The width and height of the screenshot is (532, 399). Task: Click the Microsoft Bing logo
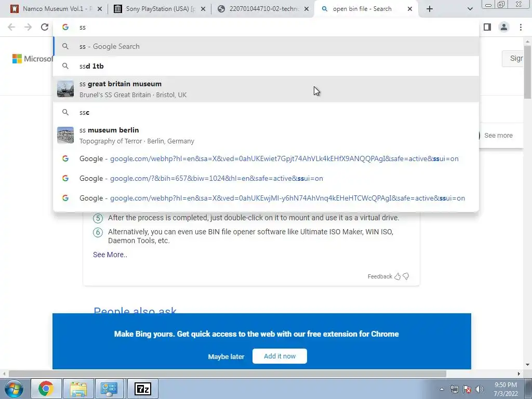[x=33, y=59]
